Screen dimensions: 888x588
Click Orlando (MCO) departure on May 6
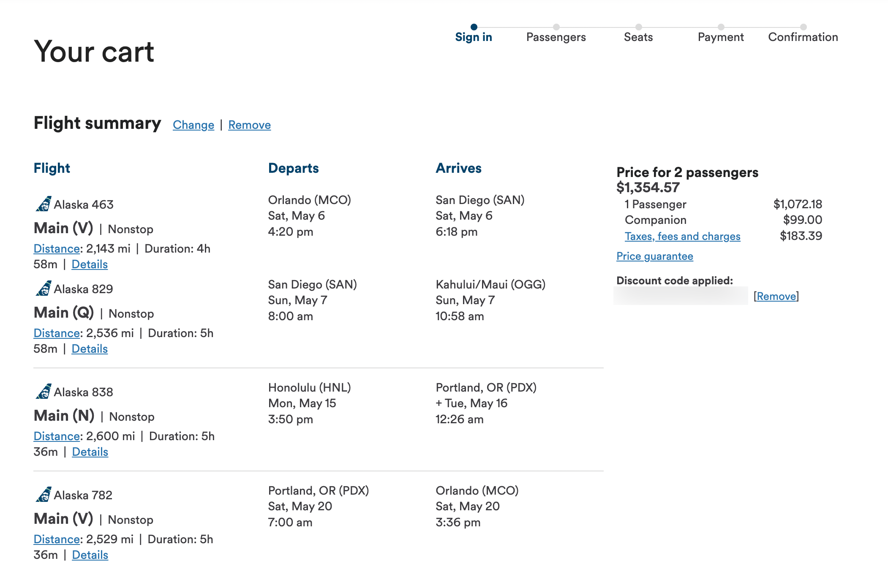[310, 200]
